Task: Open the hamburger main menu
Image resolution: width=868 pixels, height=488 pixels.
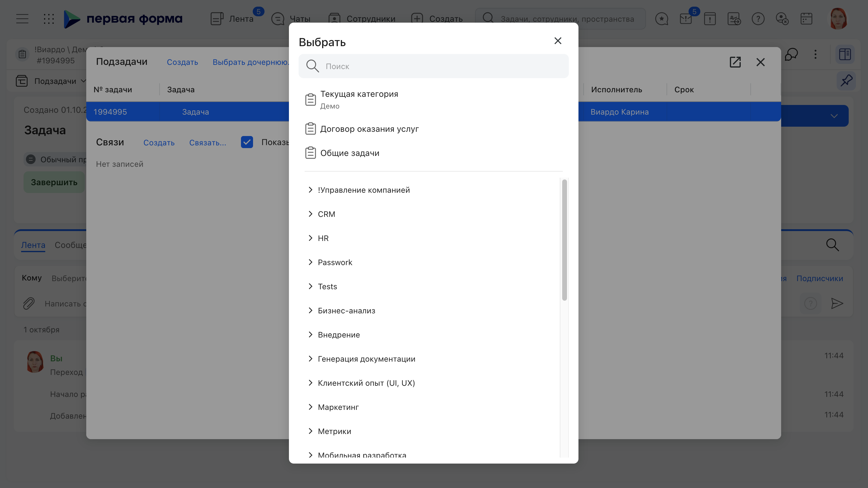Action: pos(22,18)
